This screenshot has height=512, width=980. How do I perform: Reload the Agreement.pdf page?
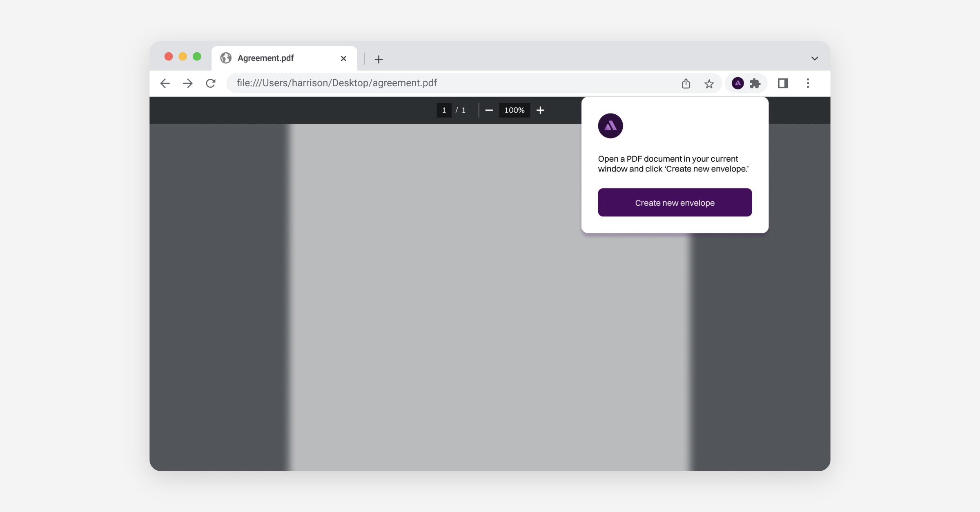(x=211, y=83)
